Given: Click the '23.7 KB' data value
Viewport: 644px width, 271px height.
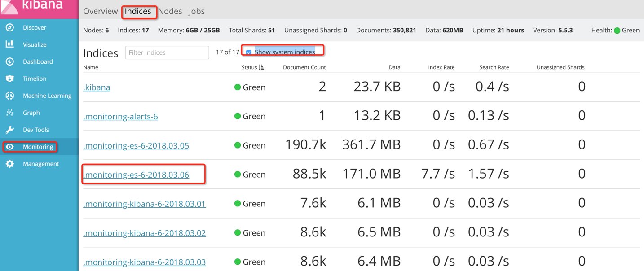Looking at the screenshot, I should 377,86.
